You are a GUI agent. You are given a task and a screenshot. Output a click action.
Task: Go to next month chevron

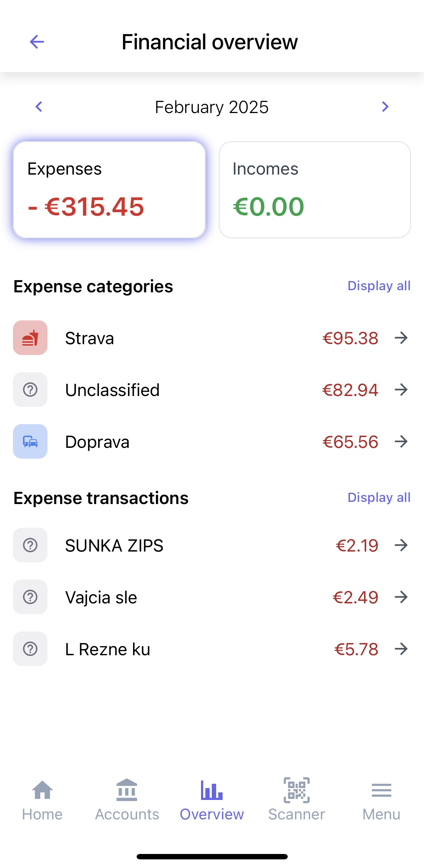385,107
